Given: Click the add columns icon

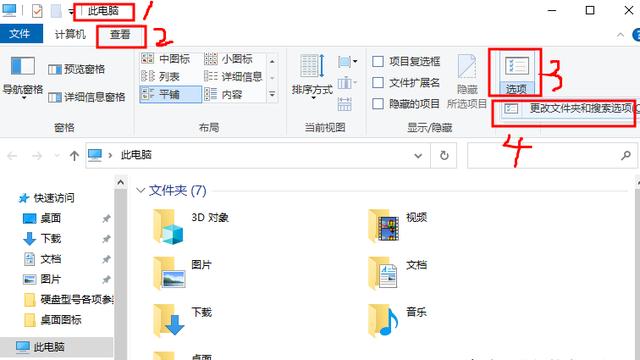Looking at the screenshot, I should click(x=347, y=83).
